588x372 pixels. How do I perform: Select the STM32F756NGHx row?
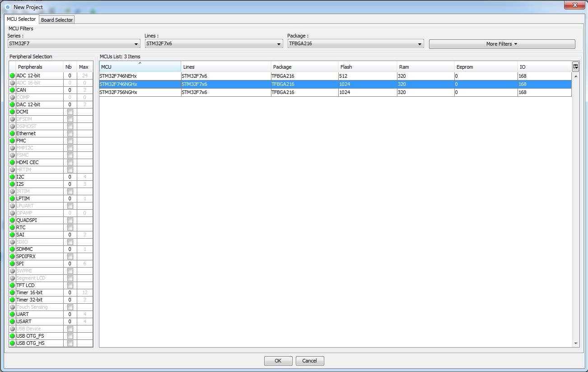pyautogui.click(x=335, y=92)
